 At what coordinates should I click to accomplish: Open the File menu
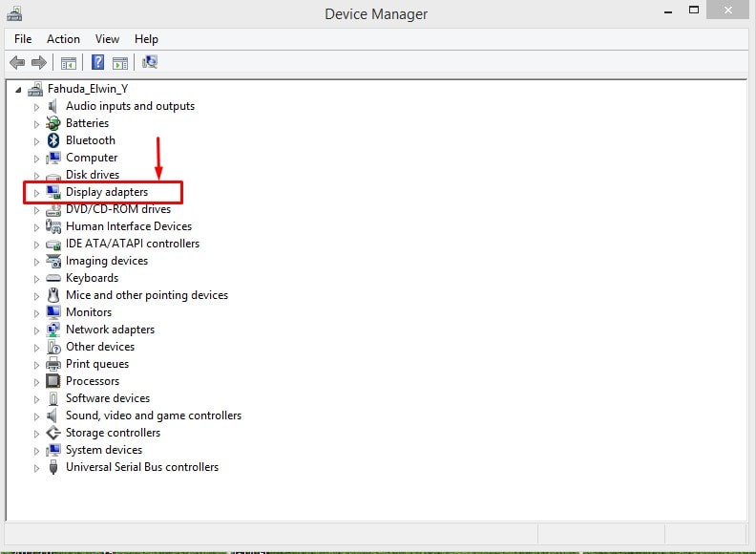pos(23,39)
